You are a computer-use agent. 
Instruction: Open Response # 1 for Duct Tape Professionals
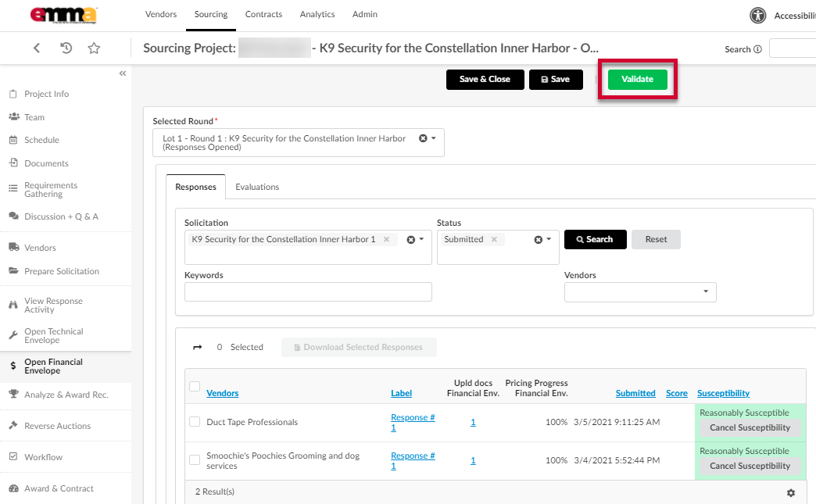tap(413, 422)
